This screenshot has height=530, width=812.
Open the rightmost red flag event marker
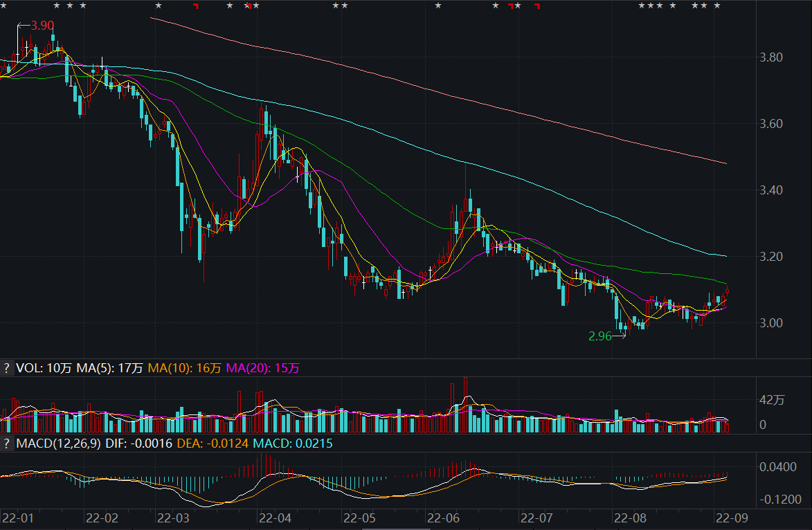pyautogui.click(x=536, y=7)
